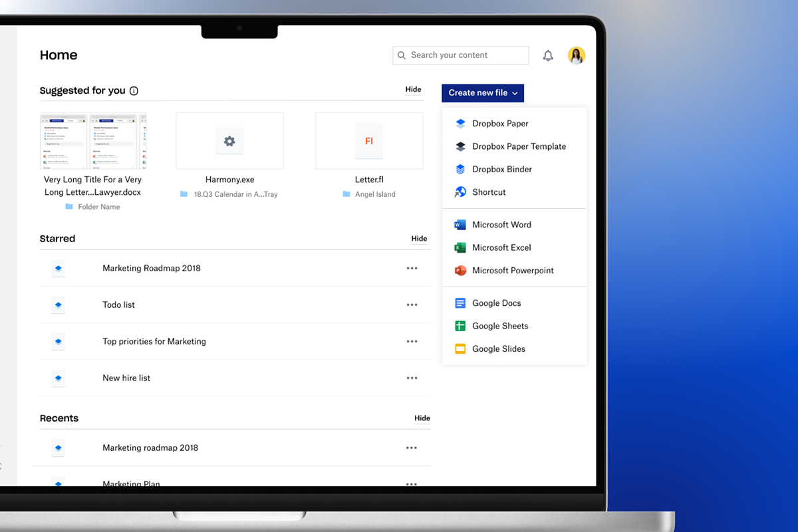Click the Google Slides icon
This screenshot has height=532, width=798.
click(460, 349)
